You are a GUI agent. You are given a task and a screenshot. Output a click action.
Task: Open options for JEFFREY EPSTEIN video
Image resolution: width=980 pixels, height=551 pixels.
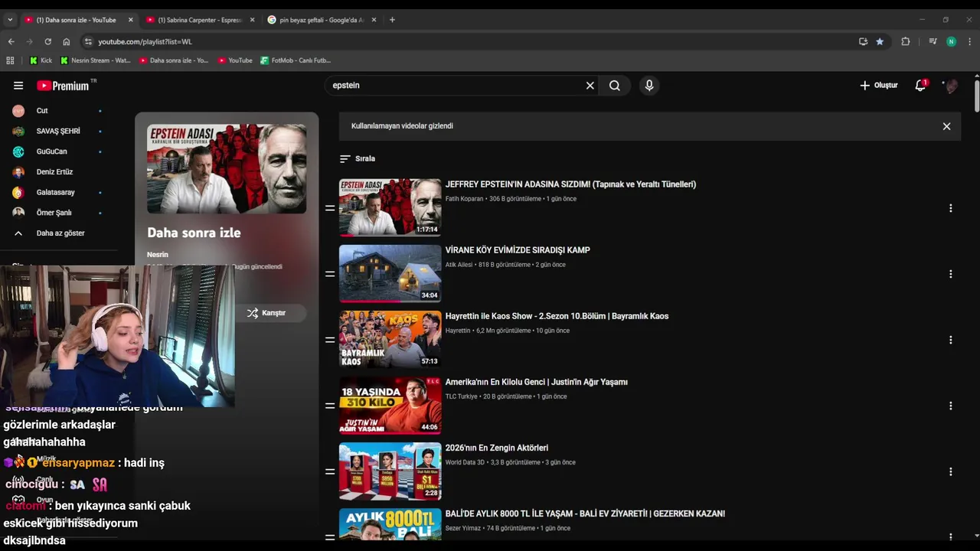click(x=950, y=208)
